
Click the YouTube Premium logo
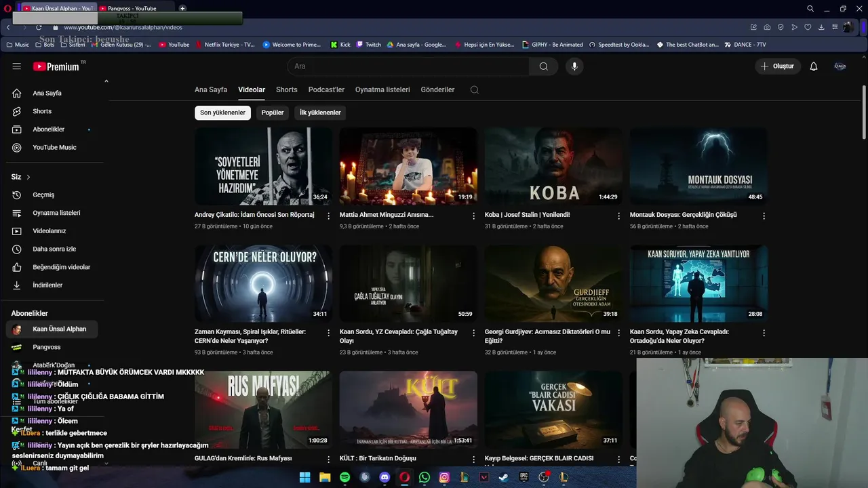pos(56,66)
